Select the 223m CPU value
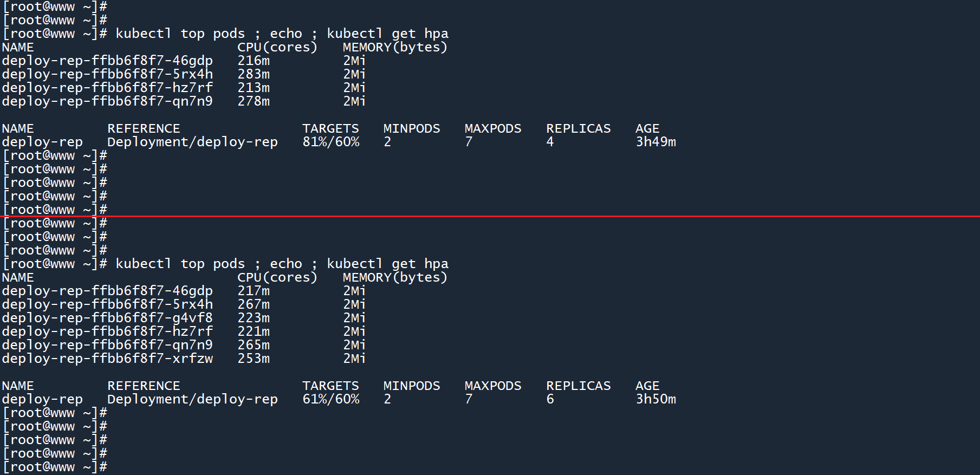Screen dimensions: 980x475 254,318
